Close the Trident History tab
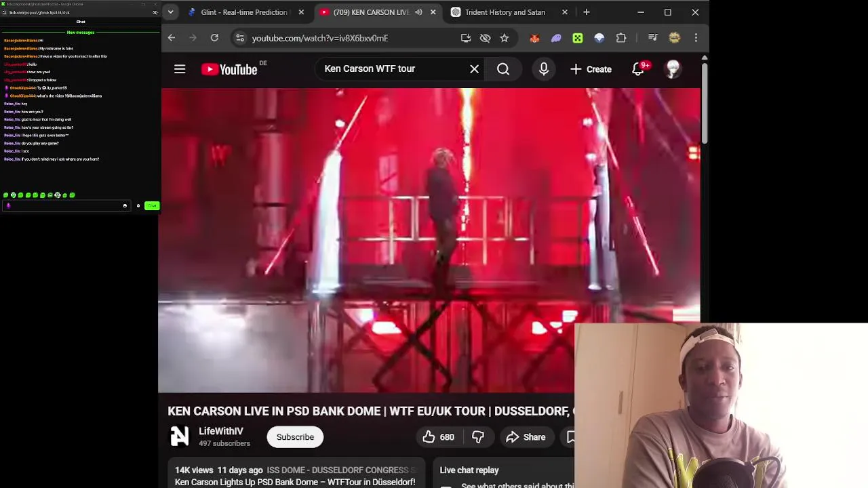 (x=565, y=12)
